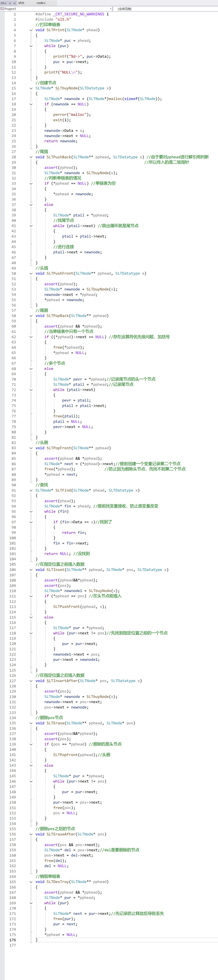Collapse the SLTErase function
Screen dimensions: 218x980
pyautogui.click(x=31, y=723)
